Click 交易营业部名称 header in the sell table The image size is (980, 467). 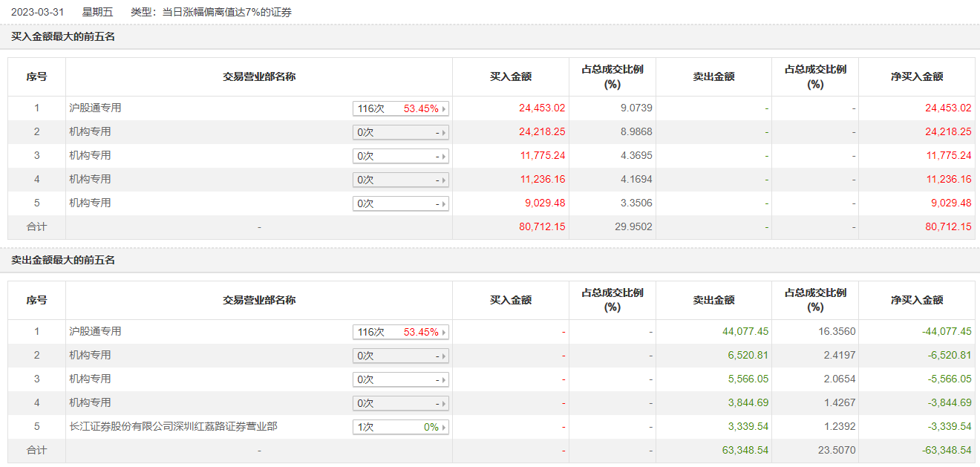259,301
